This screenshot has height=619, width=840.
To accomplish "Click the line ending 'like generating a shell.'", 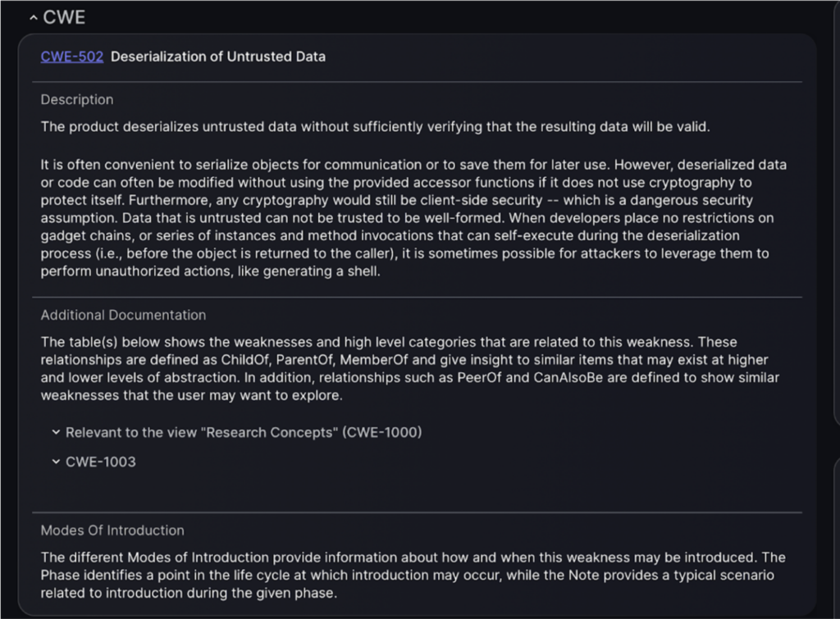I will [x=211, y=271].
